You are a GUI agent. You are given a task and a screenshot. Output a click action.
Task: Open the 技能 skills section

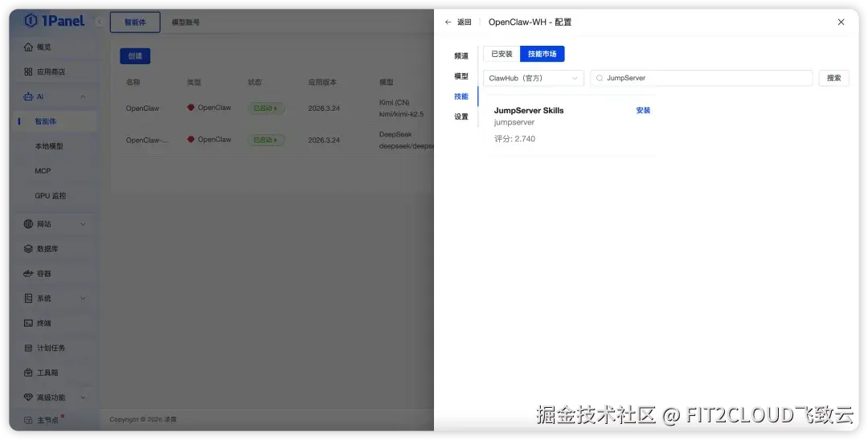point(461,96)
